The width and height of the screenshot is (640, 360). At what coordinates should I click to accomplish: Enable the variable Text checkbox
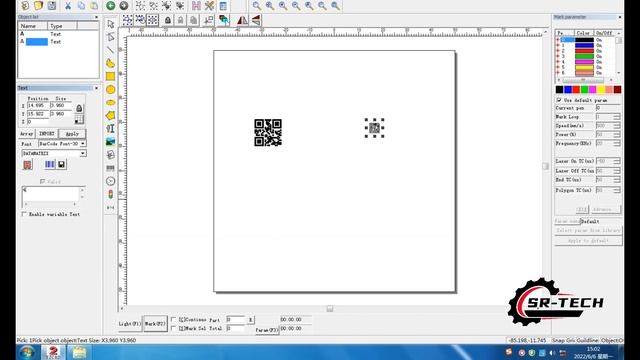[x=24, y=214]
